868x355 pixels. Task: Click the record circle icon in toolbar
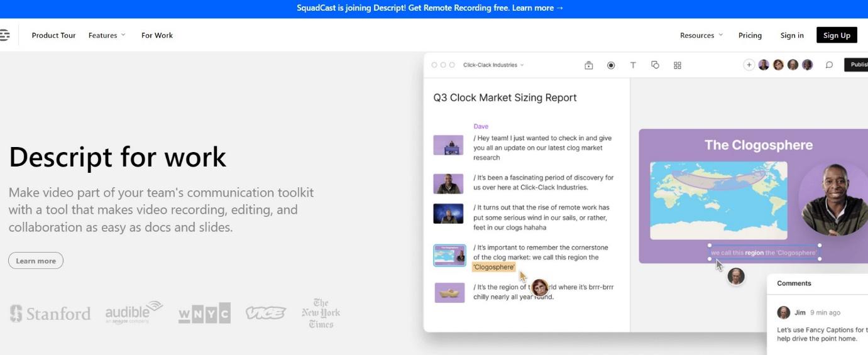611,65
